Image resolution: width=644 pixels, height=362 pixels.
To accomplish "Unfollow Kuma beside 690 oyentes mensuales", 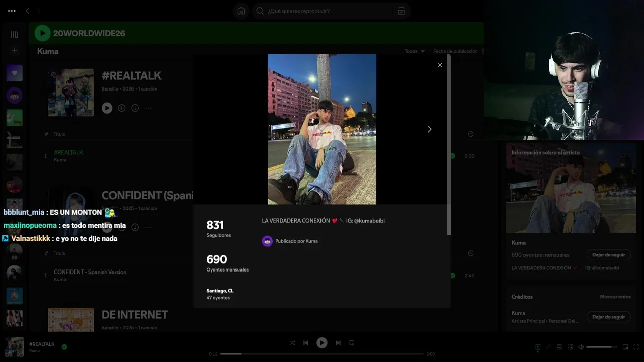I will click(x=608, y=255).
